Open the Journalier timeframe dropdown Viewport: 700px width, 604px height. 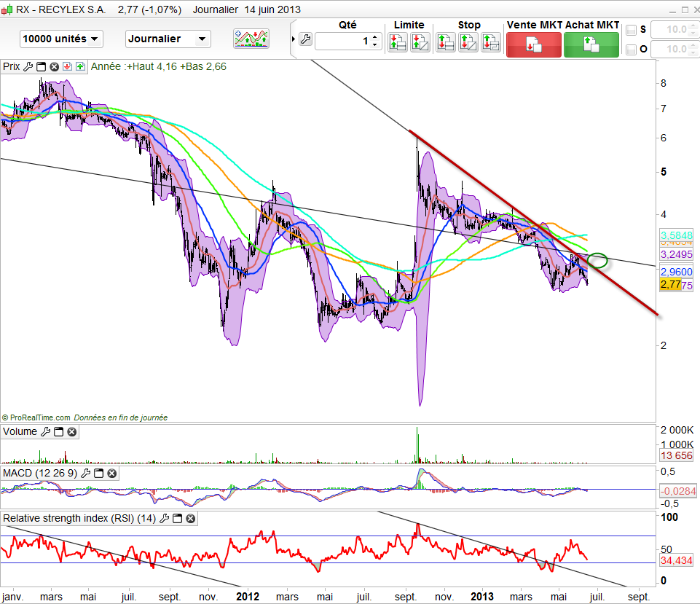coord(168,39)
